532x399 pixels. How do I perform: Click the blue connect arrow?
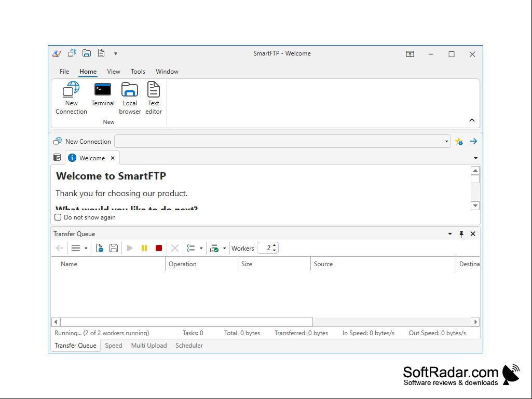click(473, 141)
